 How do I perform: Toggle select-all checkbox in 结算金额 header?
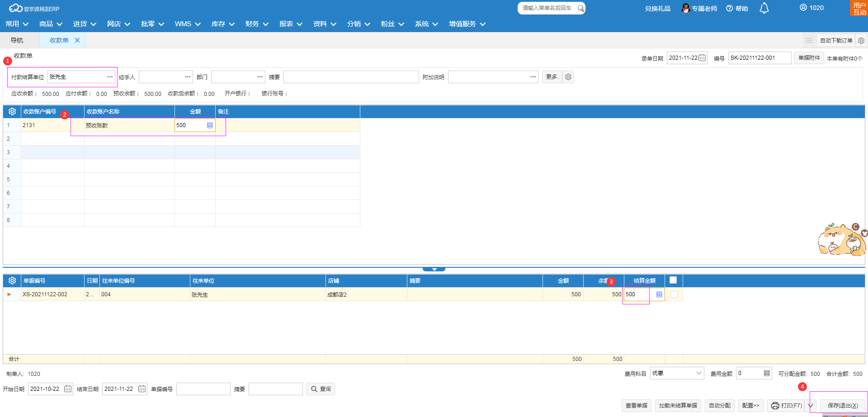tap(673, 280)
